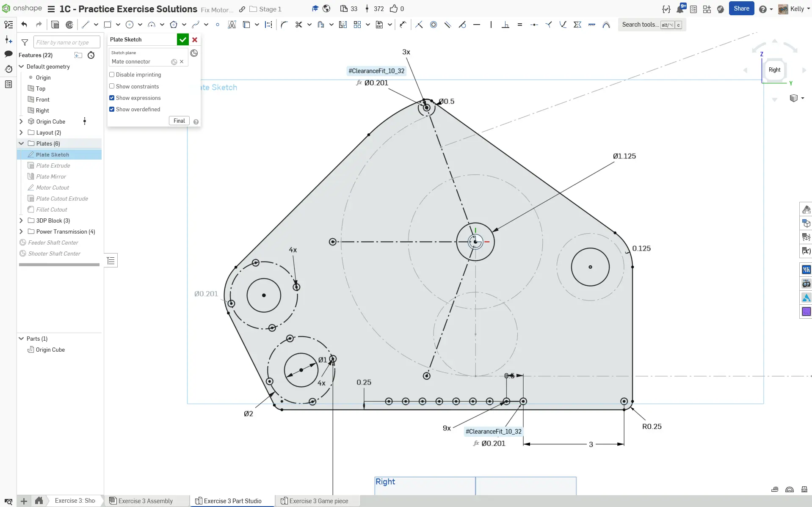Click the Final button

click(x=179, y=121)
